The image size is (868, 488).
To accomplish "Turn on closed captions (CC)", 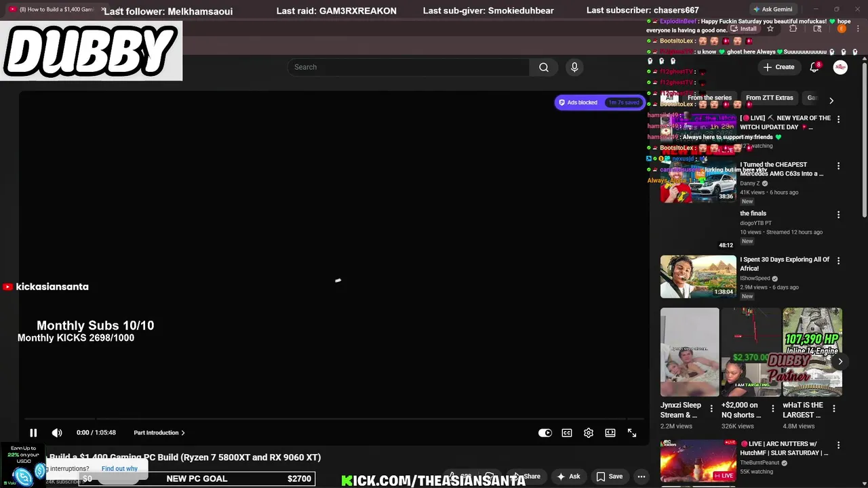I will pyautogui.click(x=567, y=432).
